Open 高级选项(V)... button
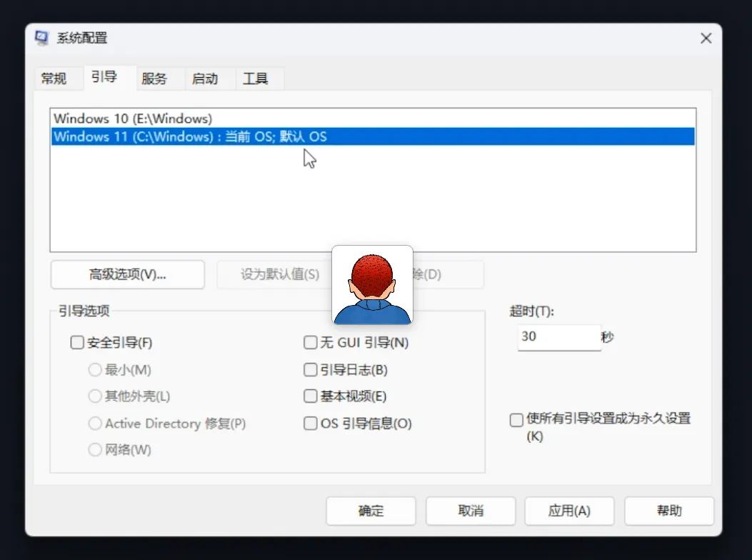752x560 pixels. [x=128, y=274]
